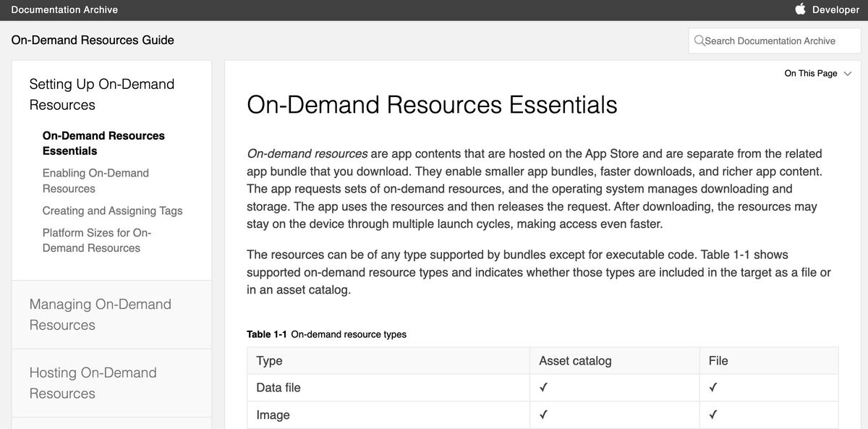Click the Asset catalog column header
Image resolution: width=868 pixels, height=429 pixels.
click(575, 360)
